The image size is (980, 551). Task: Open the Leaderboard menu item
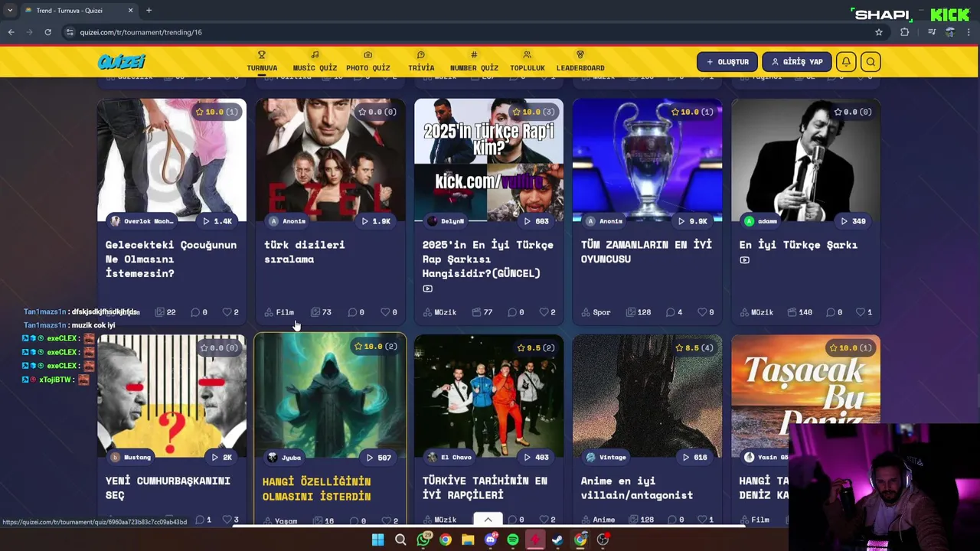pyautogui.click(x=580, y=62)
